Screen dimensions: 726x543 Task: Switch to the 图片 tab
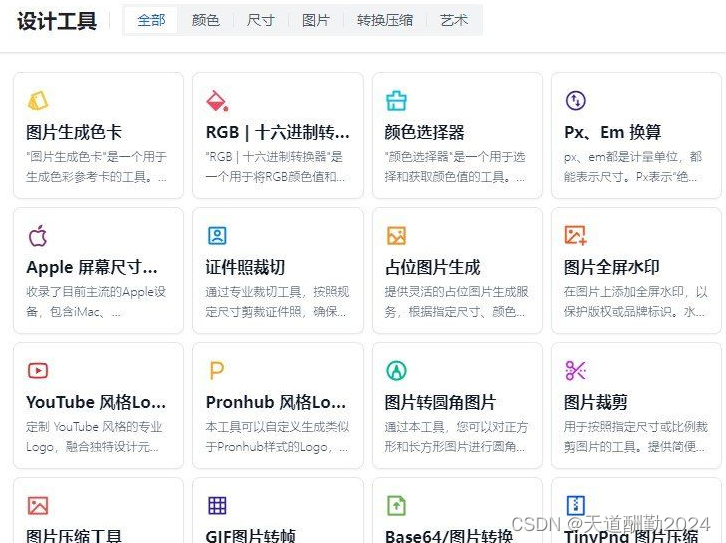click(x=316, y=20)
